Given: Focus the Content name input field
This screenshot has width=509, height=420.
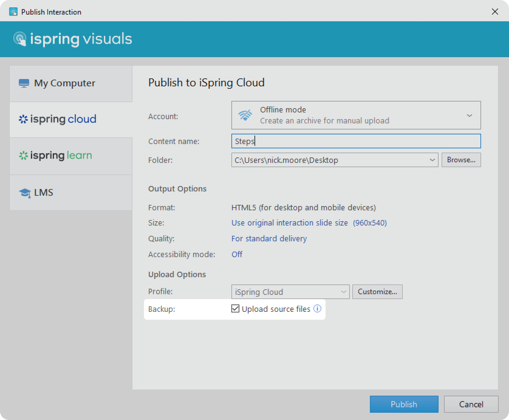Looking at the screenshot, I should pyautogui.click(x=356, y=141).
